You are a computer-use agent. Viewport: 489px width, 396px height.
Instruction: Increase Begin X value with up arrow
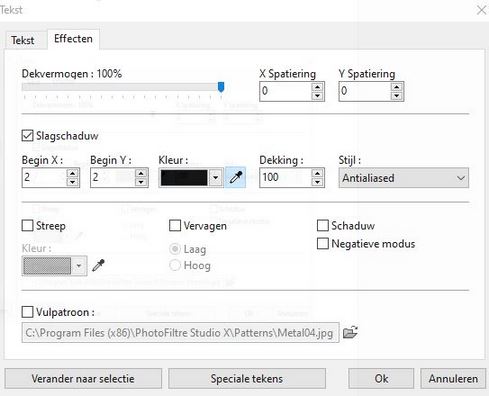point(72,173)
